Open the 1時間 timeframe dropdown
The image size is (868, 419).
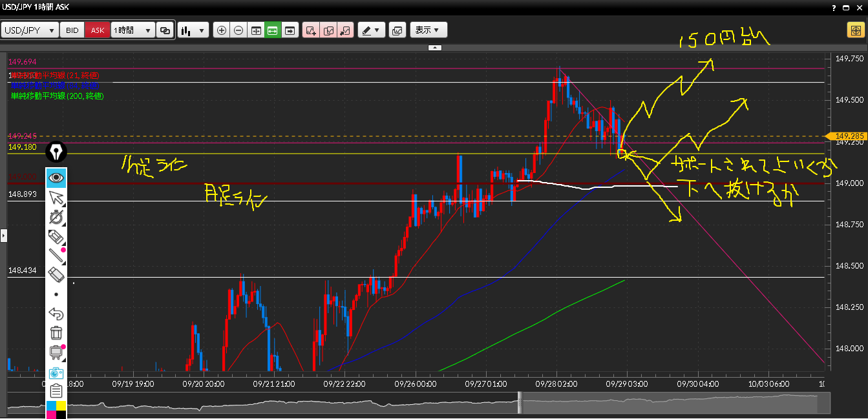132,30
